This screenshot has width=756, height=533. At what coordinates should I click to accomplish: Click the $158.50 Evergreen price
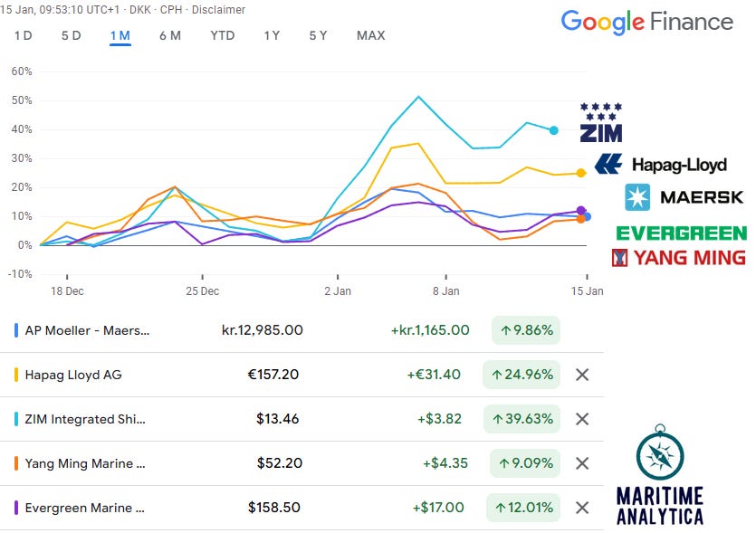(273, 508)
